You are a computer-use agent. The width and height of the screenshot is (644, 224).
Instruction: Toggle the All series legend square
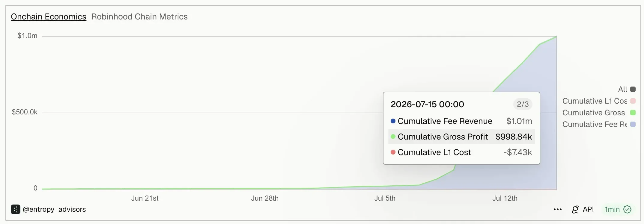coord(633,89)
